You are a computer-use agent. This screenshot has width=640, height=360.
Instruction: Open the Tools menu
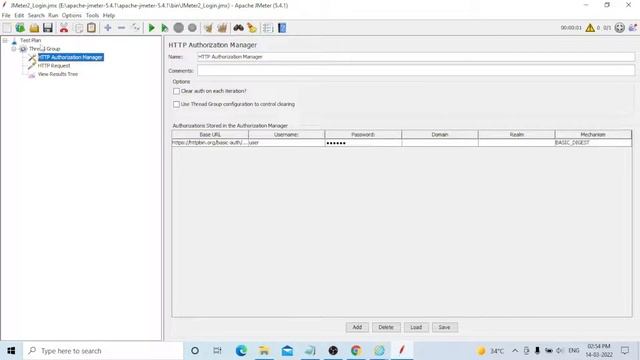coord(92,15)
